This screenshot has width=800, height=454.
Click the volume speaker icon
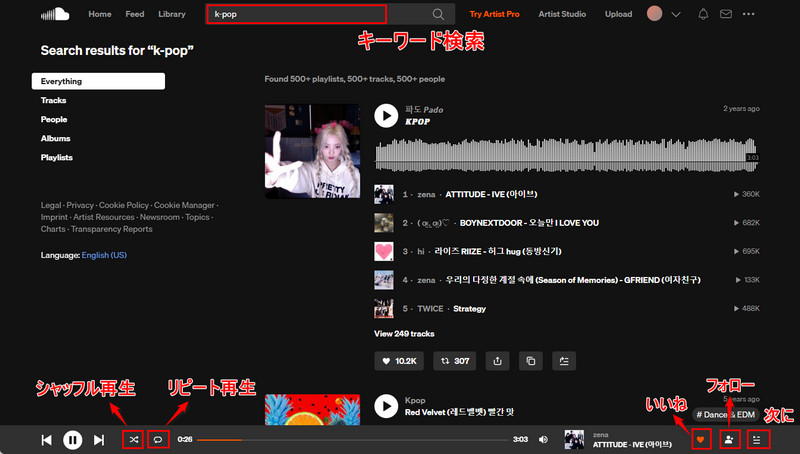[x=543, y=440]
